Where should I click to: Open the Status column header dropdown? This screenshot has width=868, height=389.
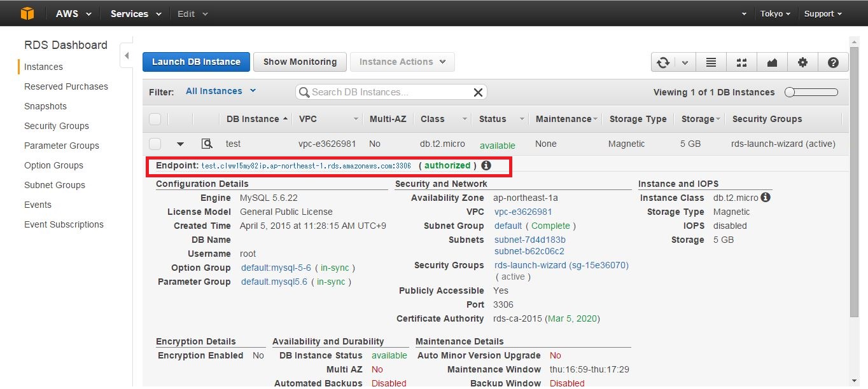tap(522, 119)
